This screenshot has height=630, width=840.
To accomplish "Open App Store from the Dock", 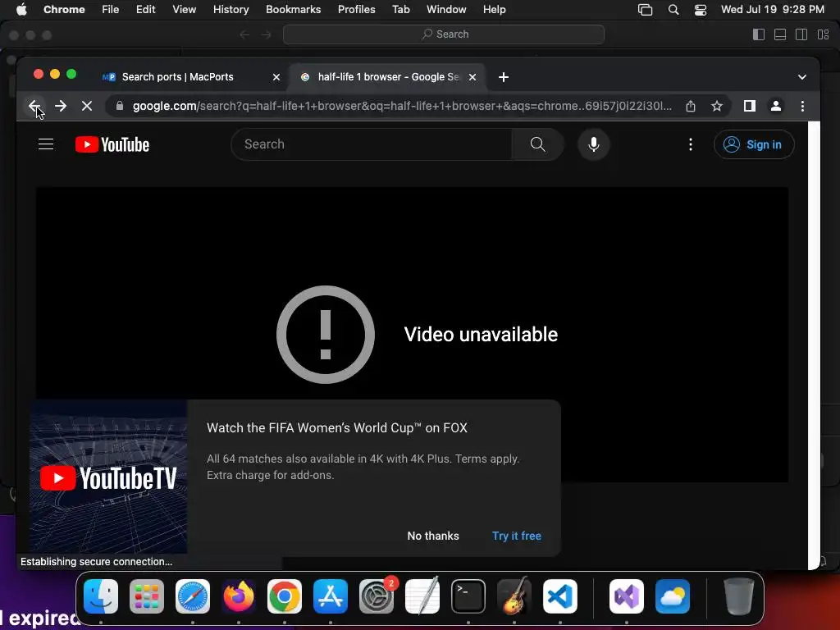I will 331,596.
